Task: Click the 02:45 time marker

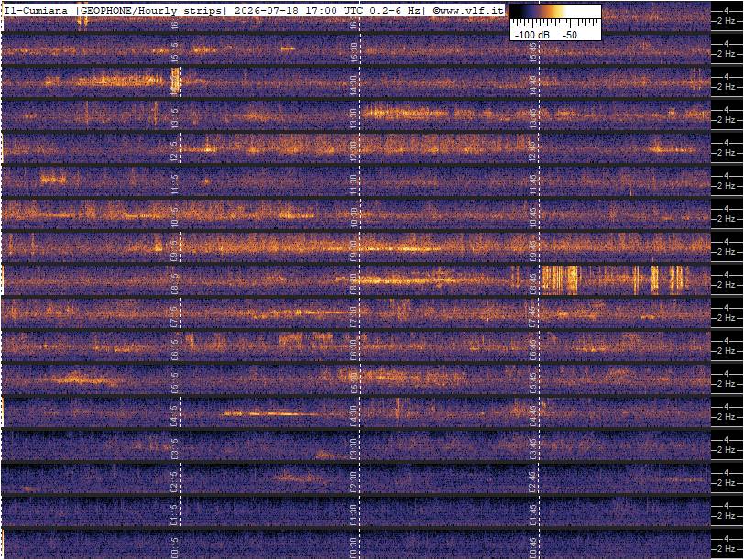Action: [533, 482]
